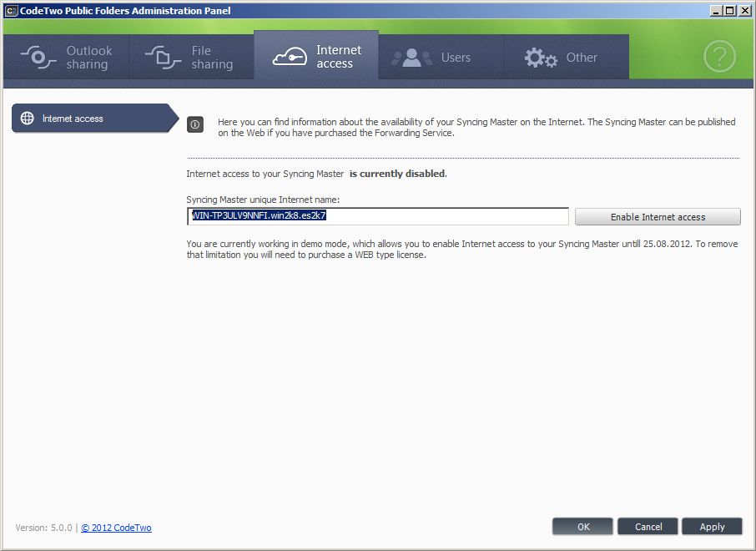756x551 pixels.
Task: Minimize the Administration Panel window
Action: pyautogui.click(x=716, y=11)
